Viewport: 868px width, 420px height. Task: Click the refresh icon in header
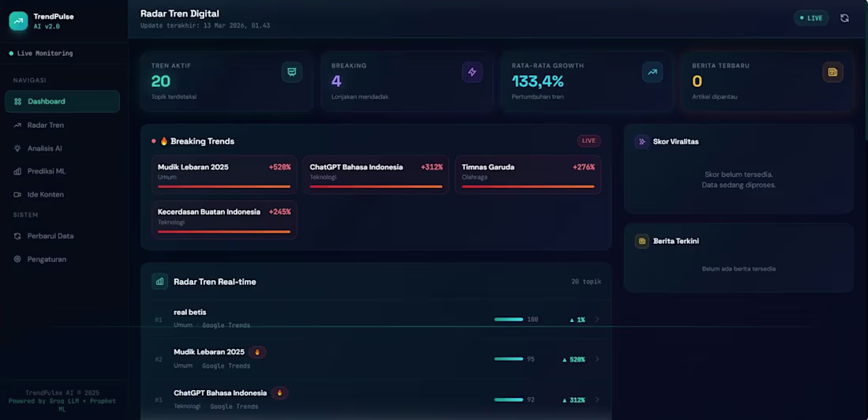click(844, 17)
